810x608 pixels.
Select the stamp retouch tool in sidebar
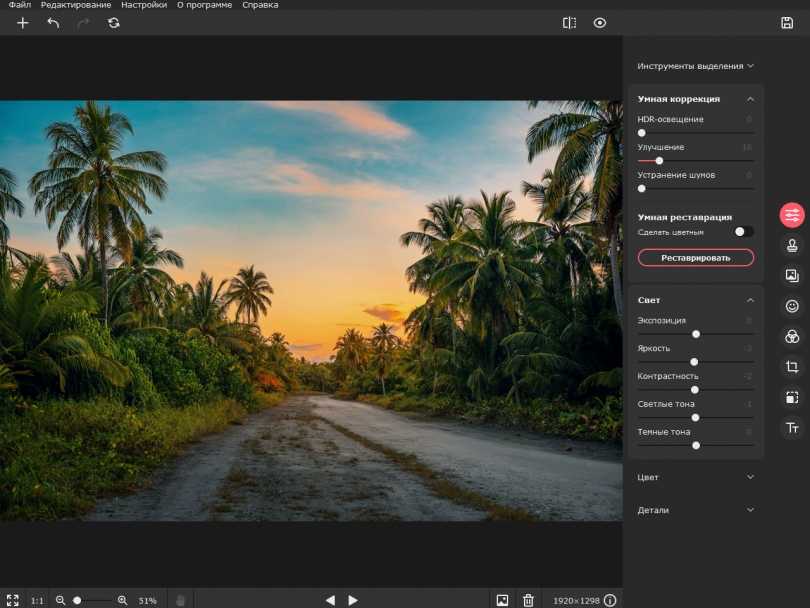coord(792,245)
